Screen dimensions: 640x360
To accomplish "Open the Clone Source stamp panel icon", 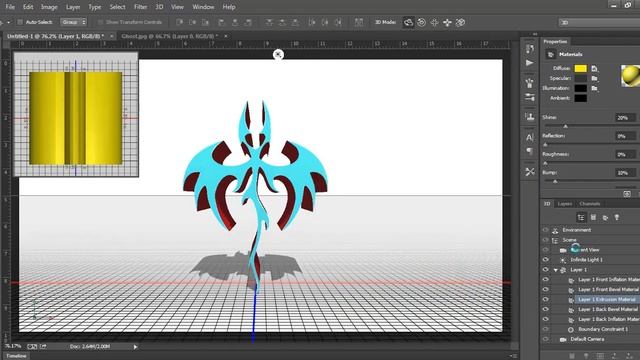I will pyautogui.click(x=530, y=117).
